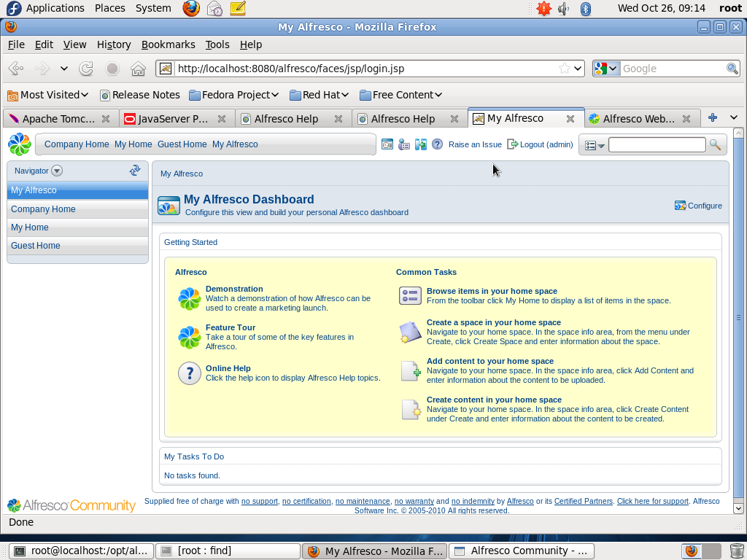Open the Navigator dropdown arrow
The width and height of the screenshot is (747, 560).
click(57, 171)
